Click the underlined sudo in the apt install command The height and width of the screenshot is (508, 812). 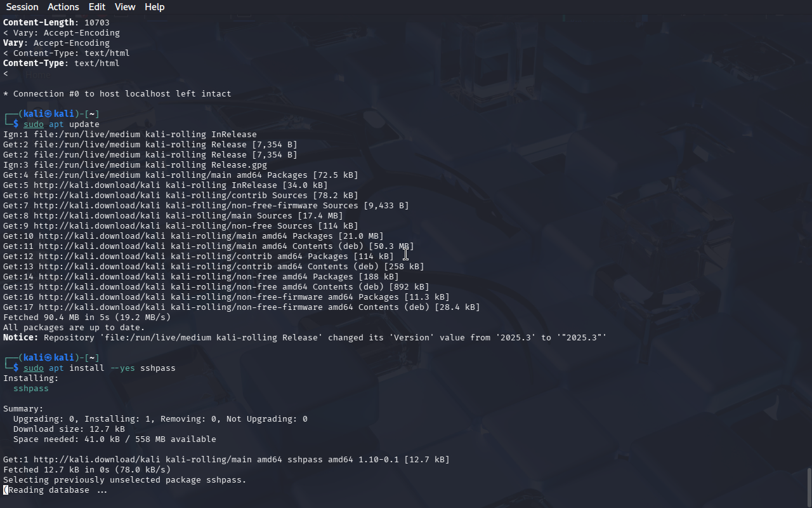click(34, 368)
